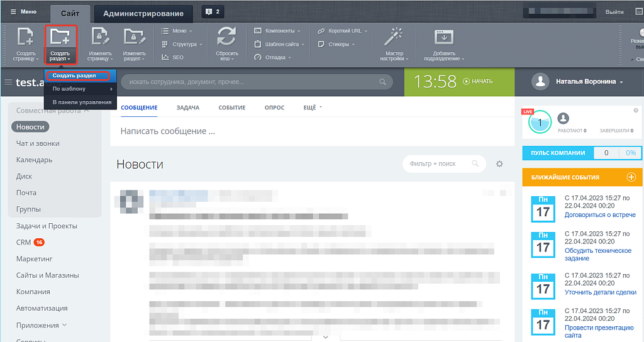Click the Сбросить кеш refresh icon
The width and height of the screenshot is (644, 342).
(226, 36)
